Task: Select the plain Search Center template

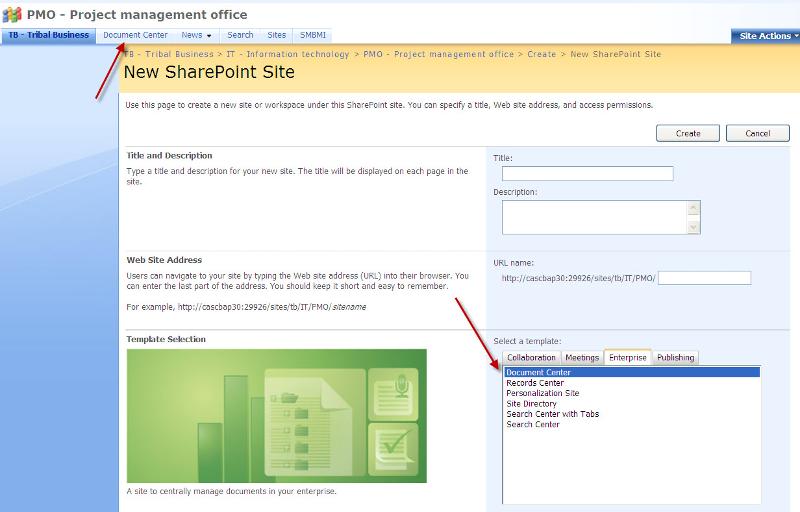Action: point(533,424)
